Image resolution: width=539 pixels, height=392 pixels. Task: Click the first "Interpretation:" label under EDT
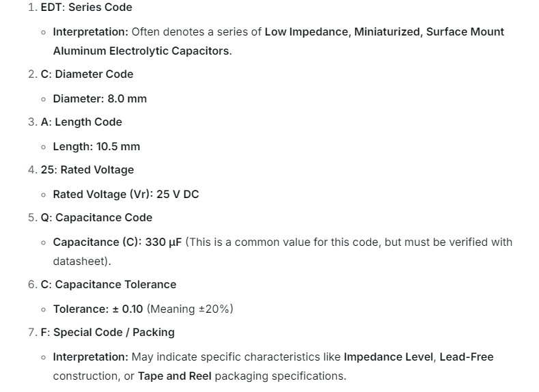point(90,32)
